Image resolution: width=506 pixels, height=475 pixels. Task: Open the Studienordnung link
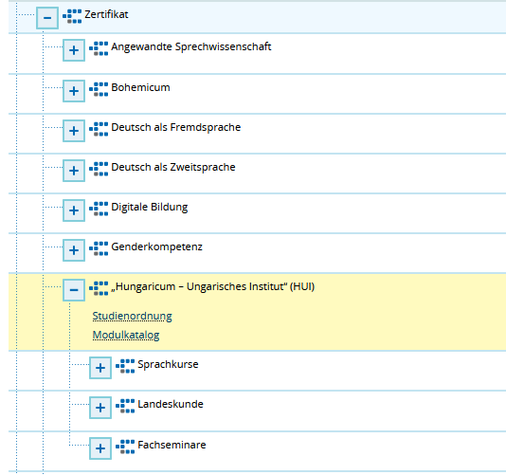[132, 316]
